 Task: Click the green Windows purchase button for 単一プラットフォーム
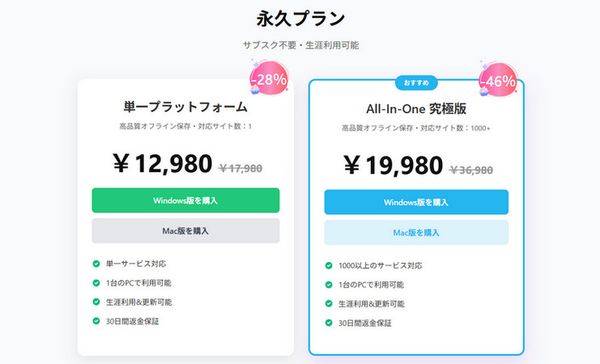(x=185, y=200)
